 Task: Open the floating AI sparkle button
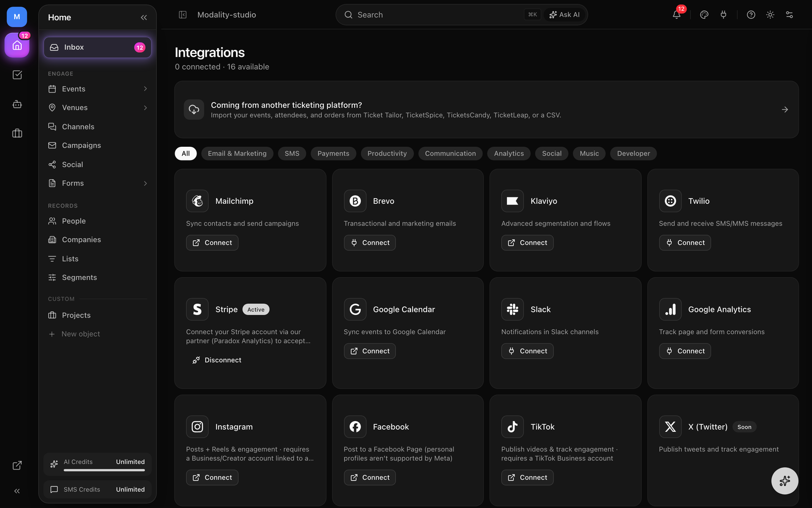click(785, 481)
